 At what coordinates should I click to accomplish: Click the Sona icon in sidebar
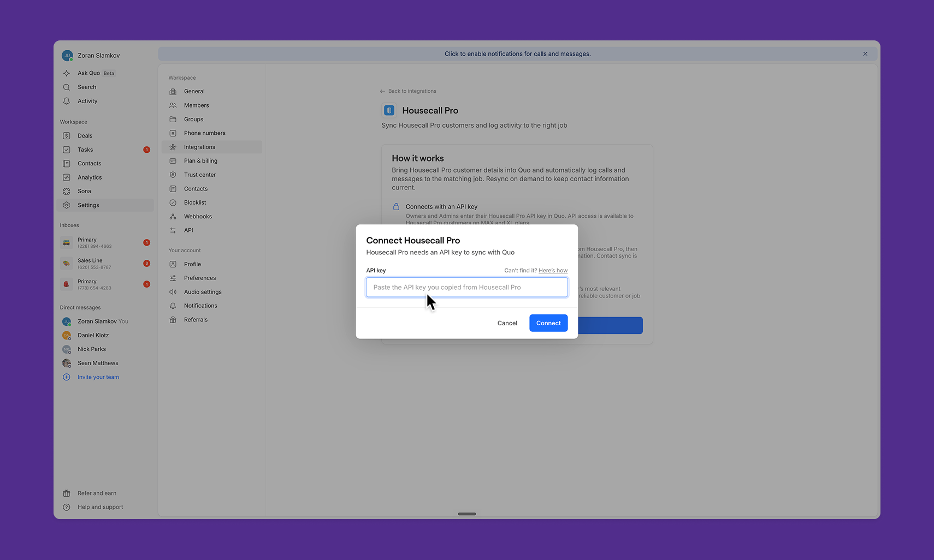click(67, 192)
